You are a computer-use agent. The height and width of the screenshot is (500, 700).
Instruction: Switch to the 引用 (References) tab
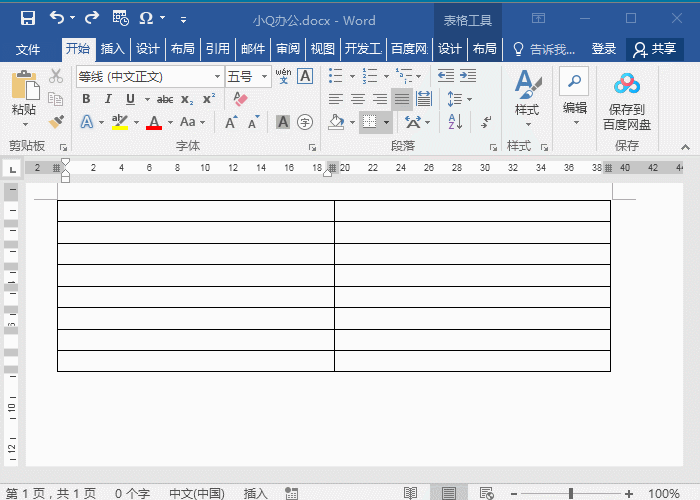217,49
